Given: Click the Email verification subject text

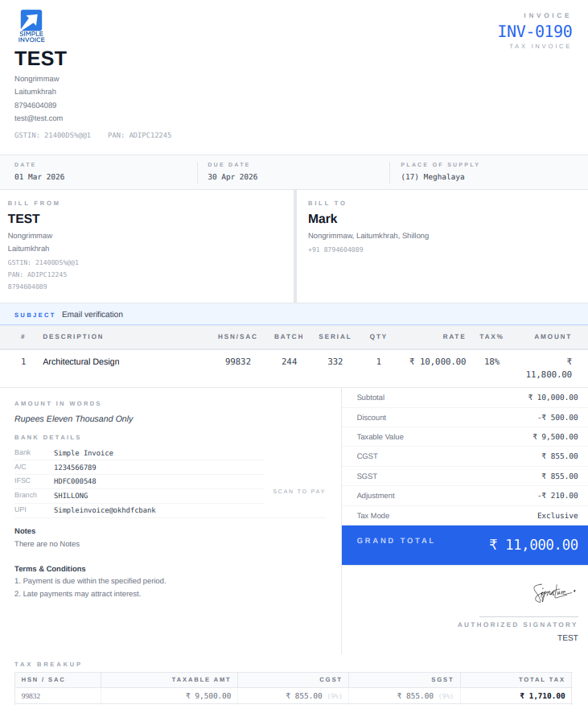Looking at the screenshot, I should 93,315.
